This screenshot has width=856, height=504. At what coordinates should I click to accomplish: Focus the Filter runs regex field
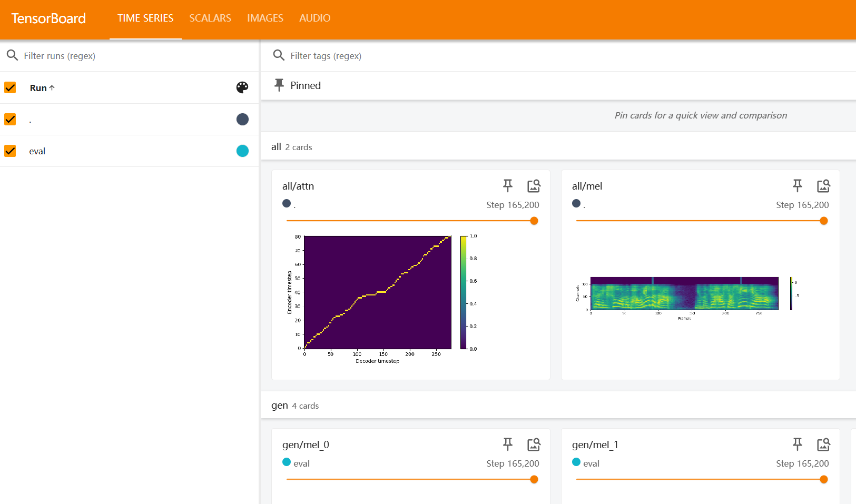(138, 56)
